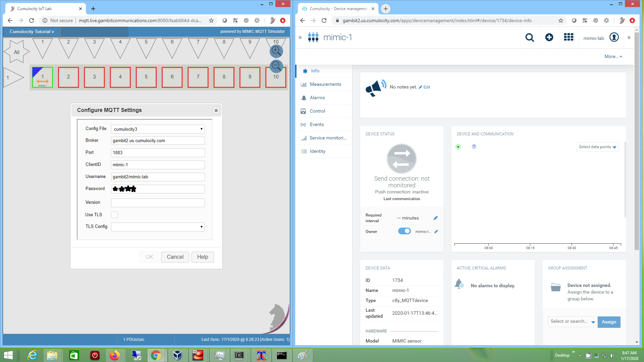Click the OK button in dialog
The width and height of the screenshot is (644, 362).
pos(149,257)
